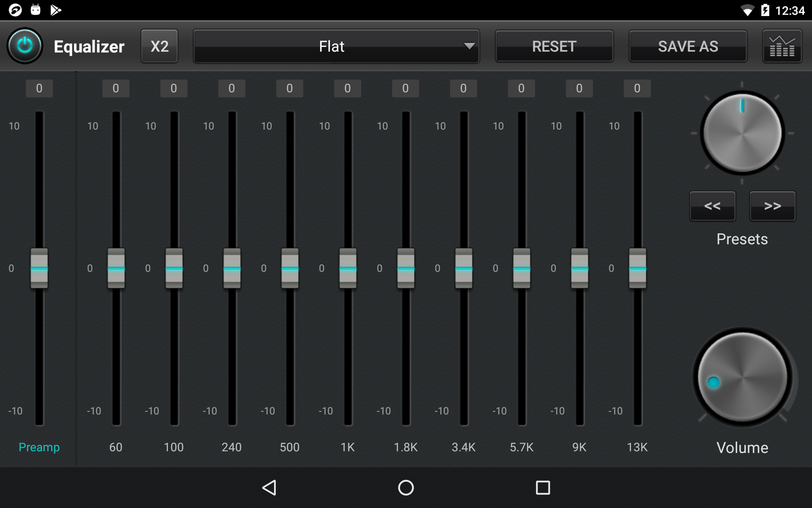Click the 9K band slider handle
Image resolution: width=812 pixels, height=508 pixels.
[579, 268]
